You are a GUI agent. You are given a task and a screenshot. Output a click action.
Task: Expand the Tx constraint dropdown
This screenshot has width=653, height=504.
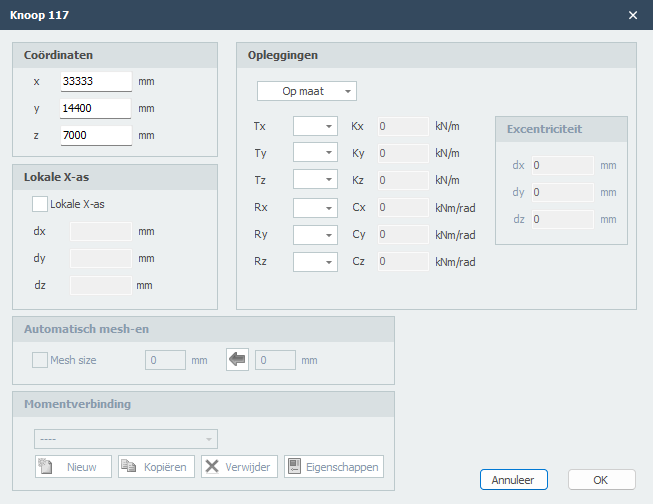315,127
